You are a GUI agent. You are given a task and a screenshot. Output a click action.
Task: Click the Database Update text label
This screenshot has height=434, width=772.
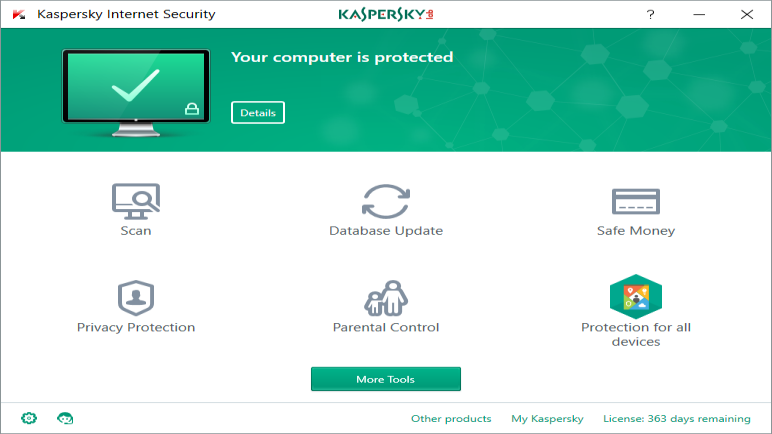(x=386, y=231)
